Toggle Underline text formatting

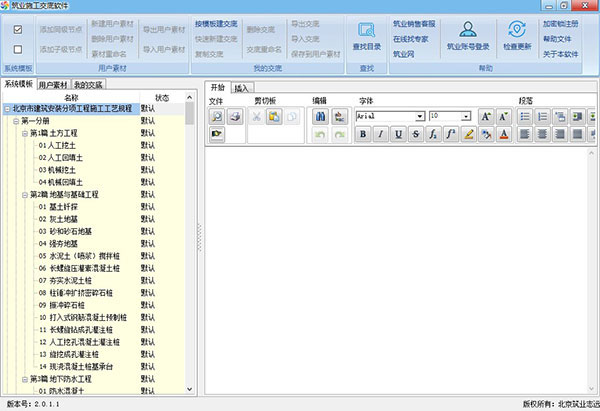(399, 134)
